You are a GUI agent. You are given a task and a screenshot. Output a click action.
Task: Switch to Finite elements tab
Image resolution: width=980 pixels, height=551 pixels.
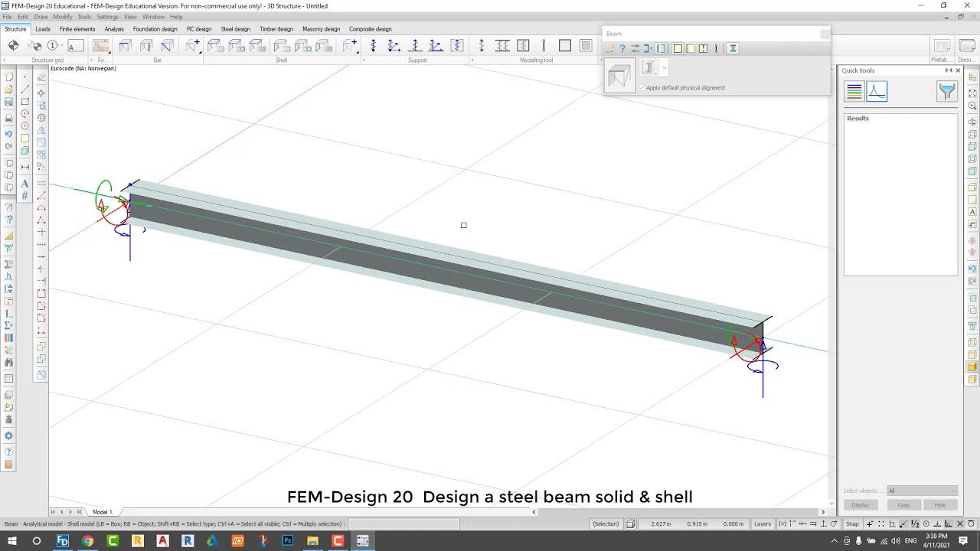pyautogui.click(x=77, y=29)
